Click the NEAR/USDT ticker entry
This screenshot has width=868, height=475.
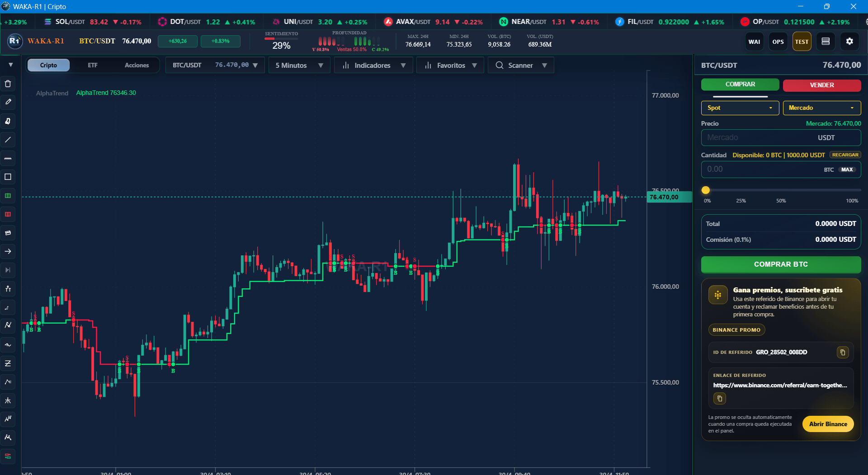(549, 22)
